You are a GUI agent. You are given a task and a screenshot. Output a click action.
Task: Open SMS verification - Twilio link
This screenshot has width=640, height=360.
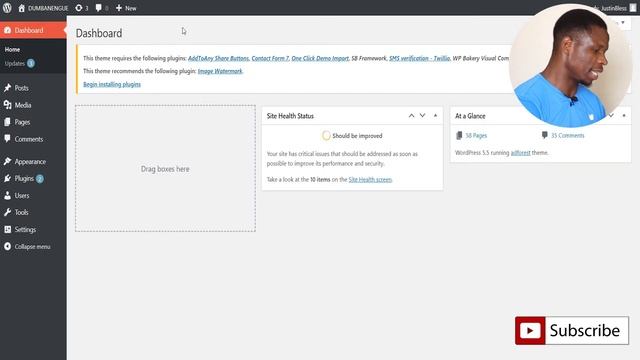click(x=420, y=58)
